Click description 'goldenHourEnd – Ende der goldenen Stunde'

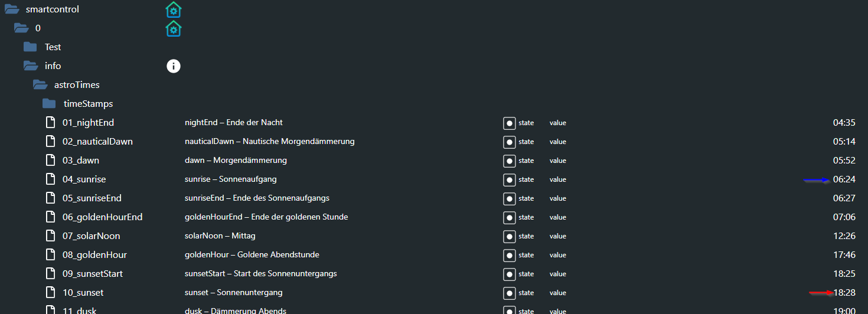tap(266, 217)
